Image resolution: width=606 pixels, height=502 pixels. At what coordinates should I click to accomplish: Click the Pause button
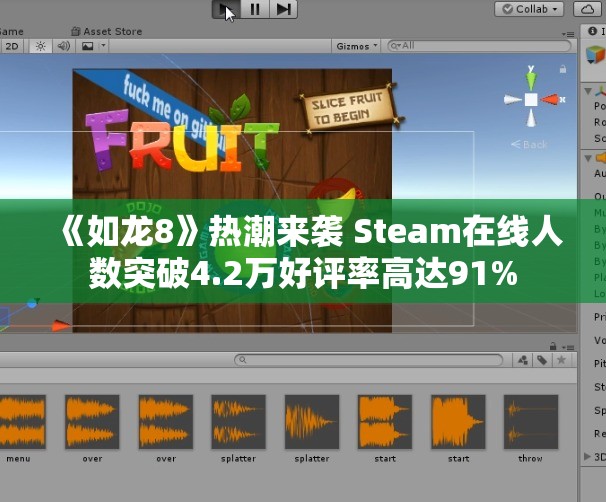click(x=255, y=9)
